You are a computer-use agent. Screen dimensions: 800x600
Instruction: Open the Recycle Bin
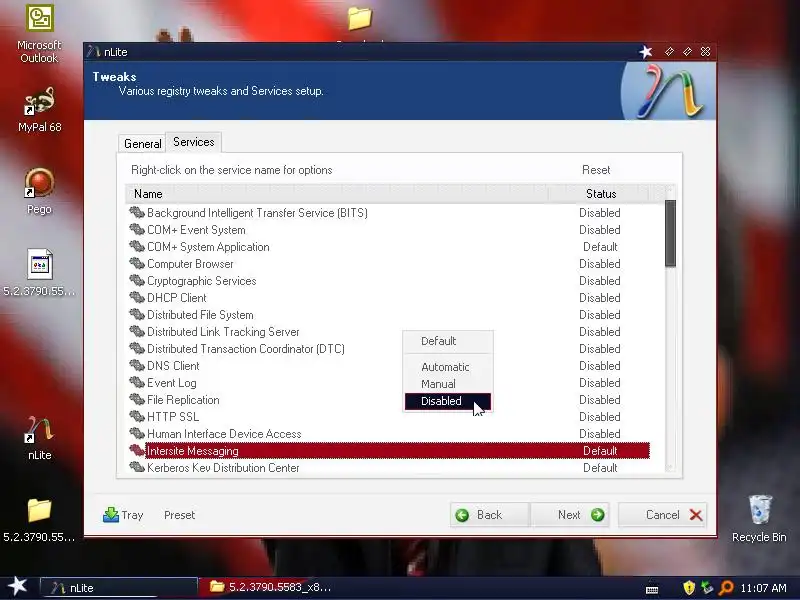[759, 519]
